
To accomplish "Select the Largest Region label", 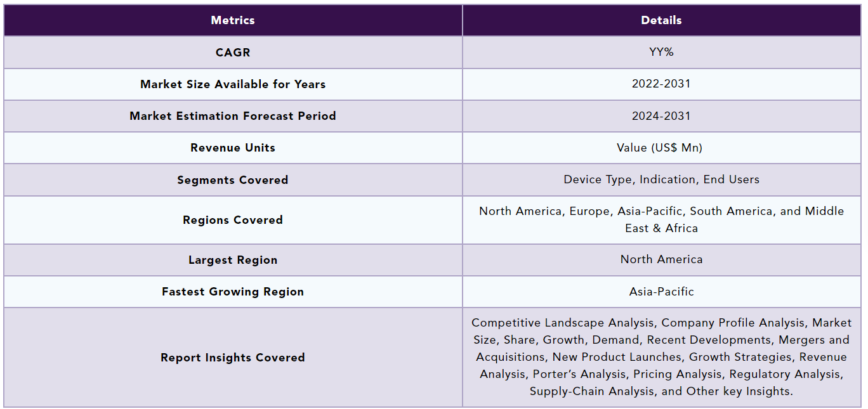I will (233, 260).
